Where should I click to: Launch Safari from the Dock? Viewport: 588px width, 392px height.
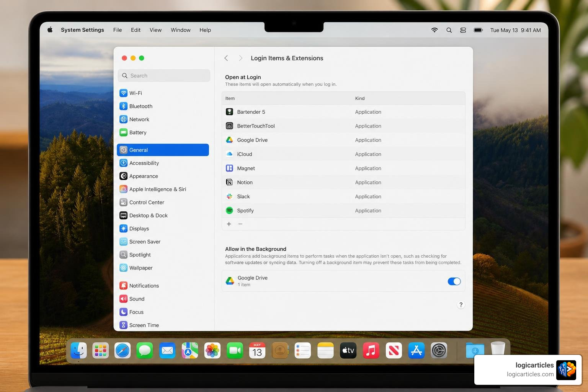123,350
